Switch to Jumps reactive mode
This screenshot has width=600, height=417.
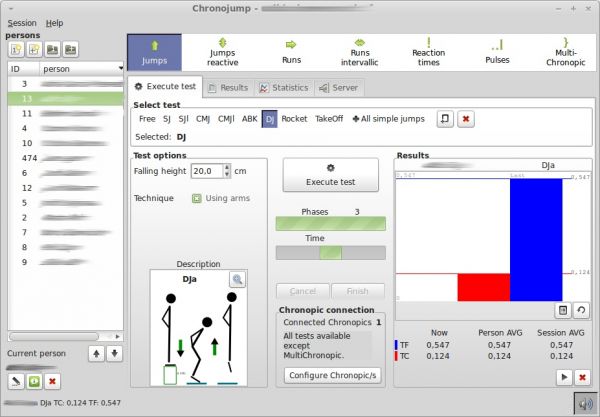(222, 52)
